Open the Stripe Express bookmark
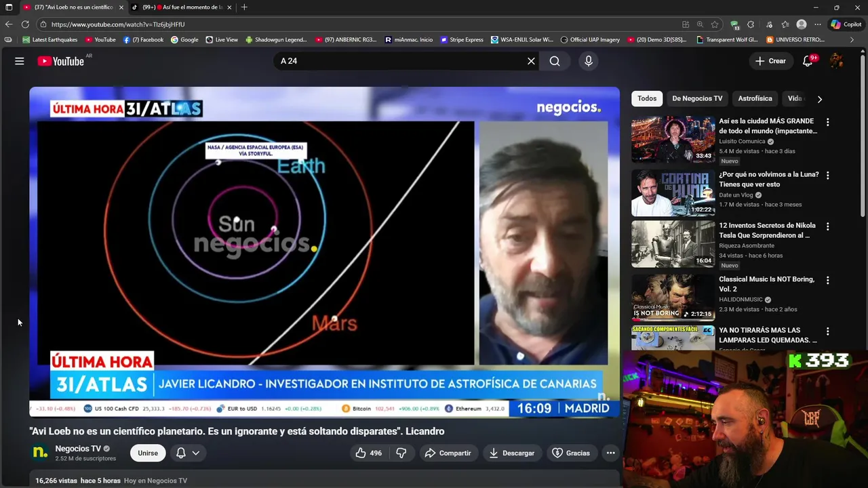This screenshot has width=868, height=488. point(462,40)
